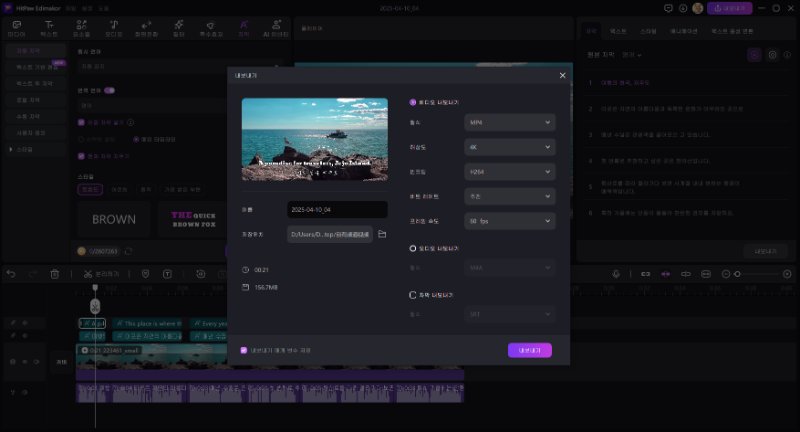Image resolution: width=800 pixels, height=432 pixels.
Task: Open the source language dropdown in right panel
Action: pos(632,55)
